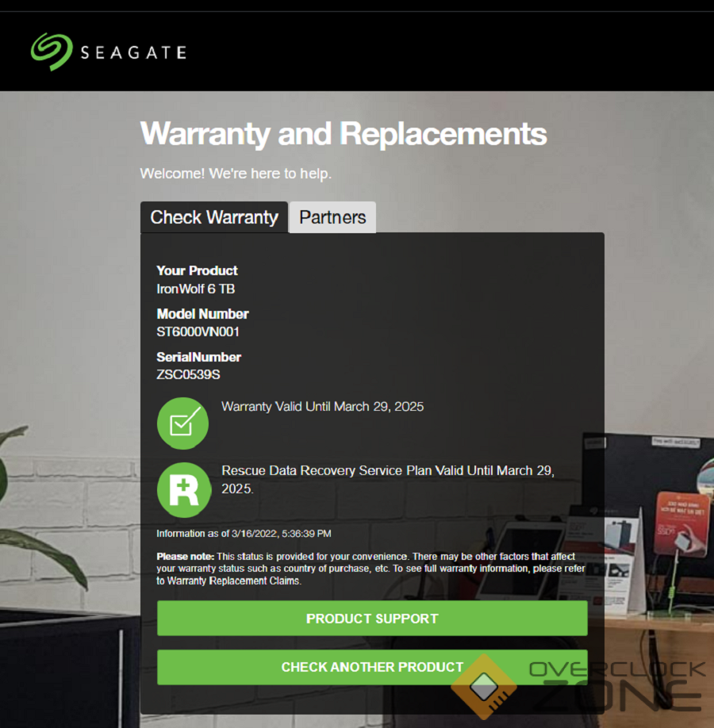714x728 pixels.
Task: Select the green warranty checkmark icon
Action: pyautogui.click(x=182, y=423)
